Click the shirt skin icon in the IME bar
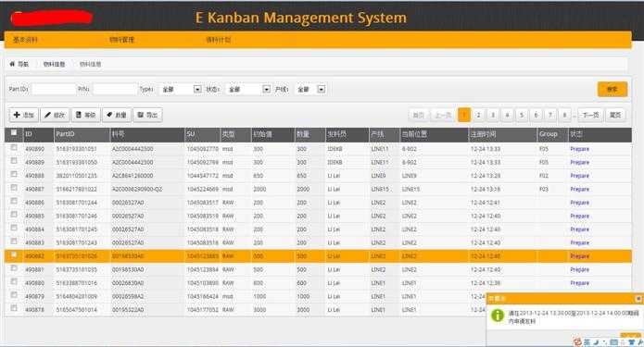 point(631,341)
